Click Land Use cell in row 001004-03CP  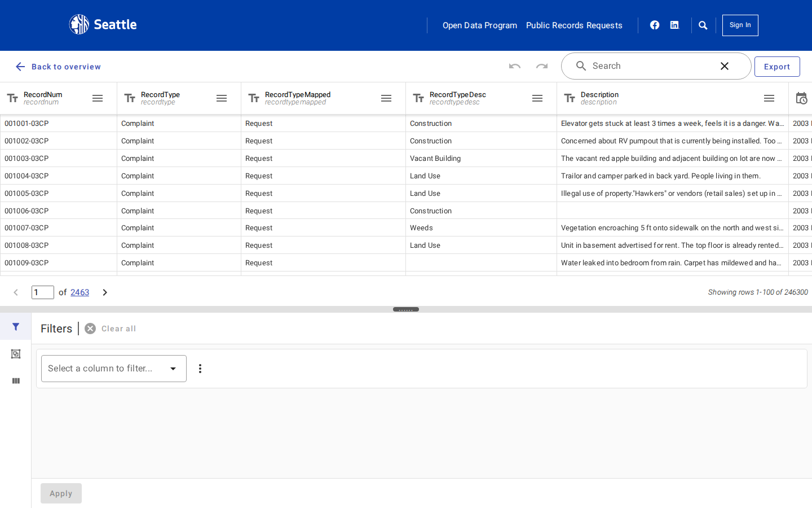tap(481, 176)
